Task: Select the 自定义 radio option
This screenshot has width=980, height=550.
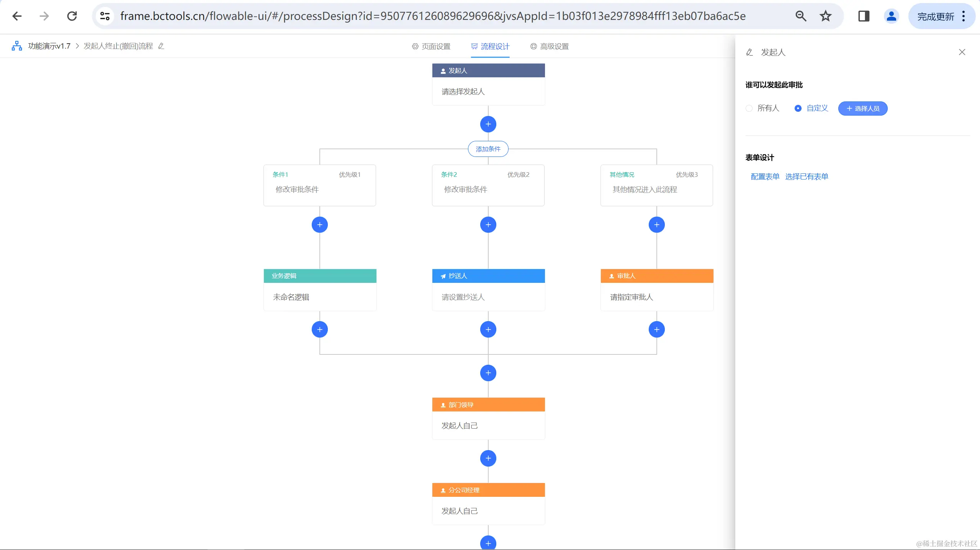Action: [x=798, y=108]
